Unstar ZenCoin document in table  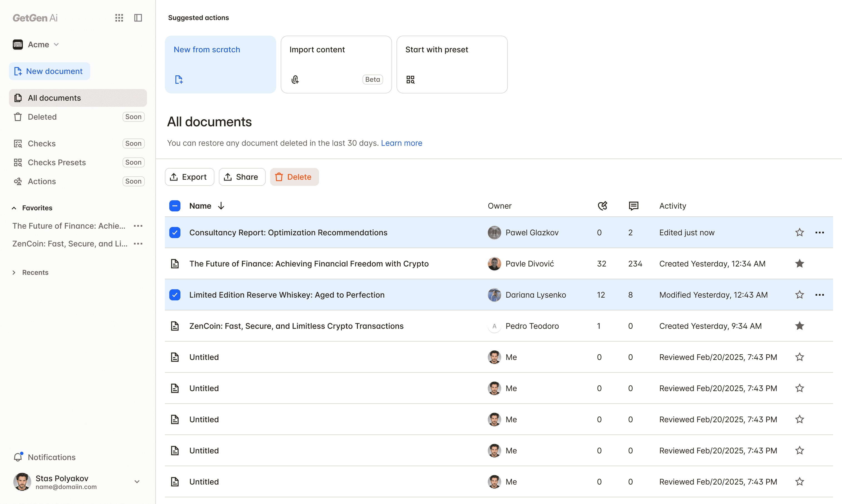(799, 326)
